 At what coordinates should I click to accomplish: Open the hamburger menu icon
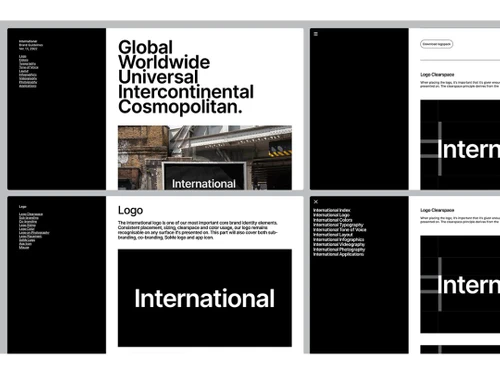tap(316, 34)
